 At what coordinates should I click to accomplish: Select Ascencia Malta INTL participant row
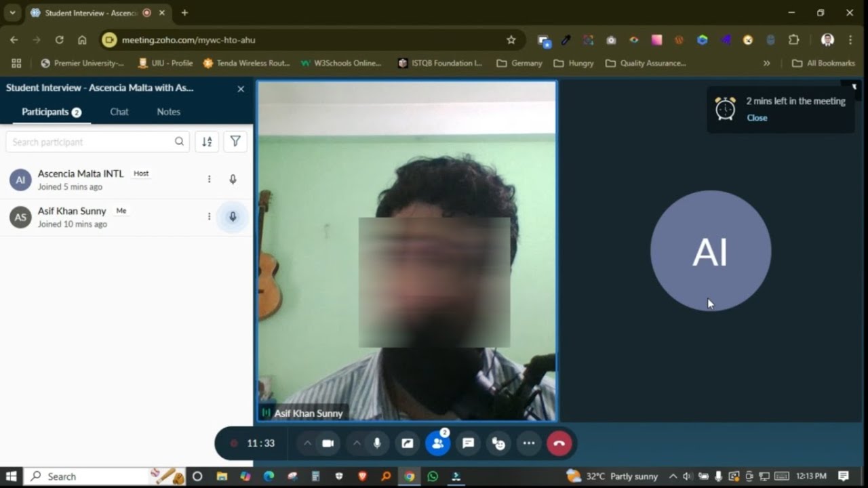(x=126, y=180)
